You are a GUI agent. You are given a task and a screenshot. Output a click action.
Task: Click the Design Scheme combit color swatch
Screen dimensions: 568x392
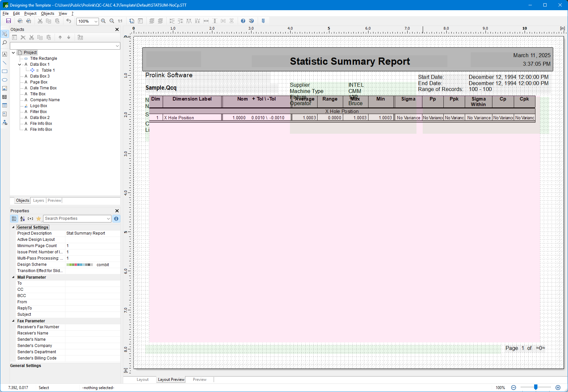(x=80, y=265)
